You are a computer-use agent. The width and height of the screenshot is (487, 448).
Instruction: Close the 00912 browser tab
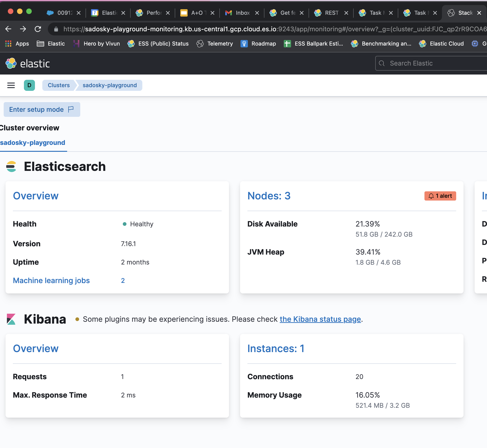coord(79,13)
